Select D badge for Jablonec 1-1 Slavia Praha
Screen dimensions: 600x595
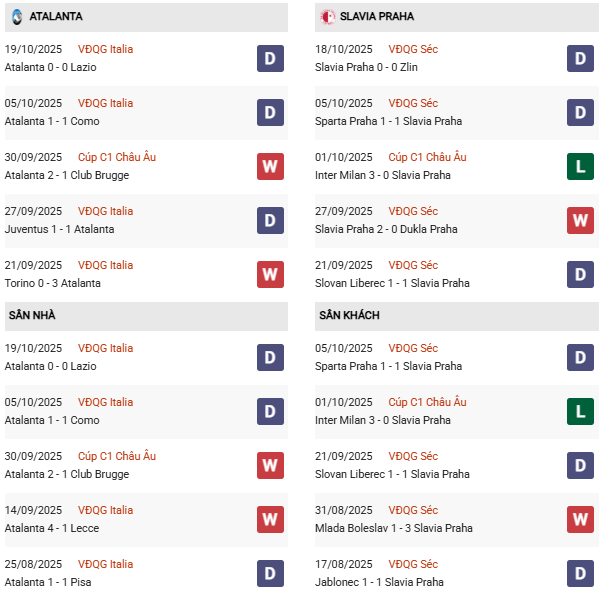click(x=580, y=573)
